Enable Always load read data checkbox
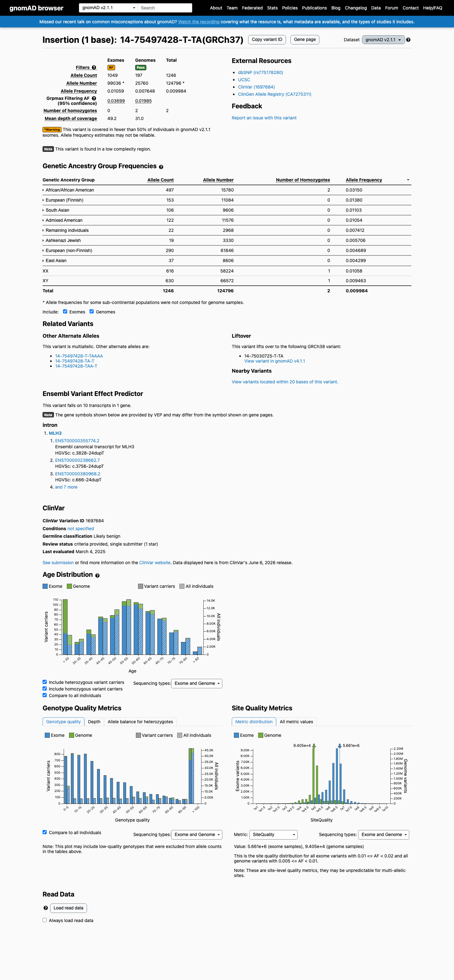Image resolution: width=454 pixels, height=980 pixels. (44, 920)
